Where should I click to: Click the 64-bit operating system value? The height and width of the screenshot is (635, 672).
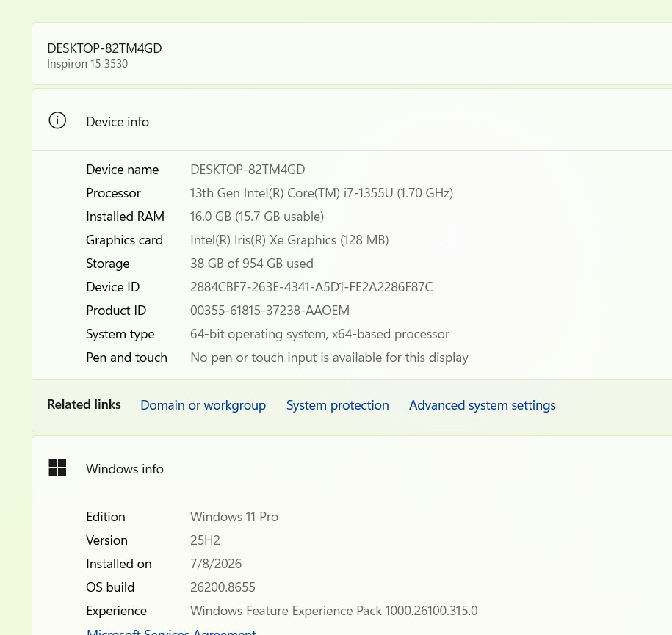tap(319, 334)
